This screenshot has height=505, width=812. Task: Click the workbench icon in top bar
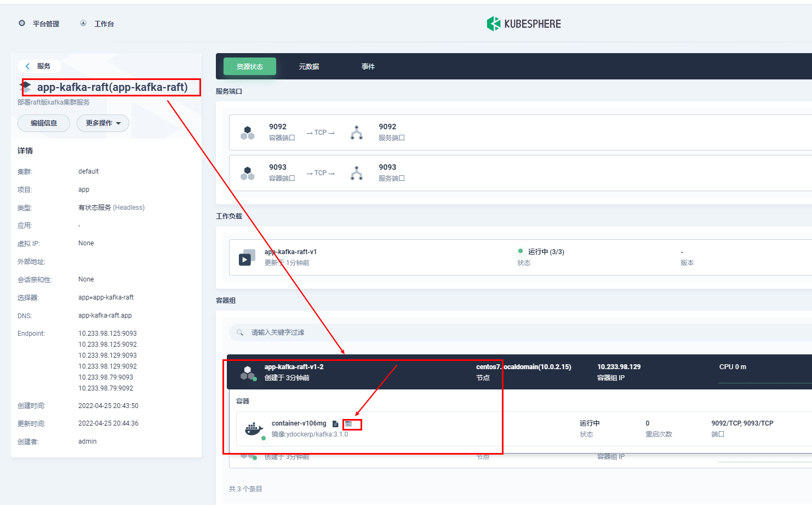pos(83,24)
